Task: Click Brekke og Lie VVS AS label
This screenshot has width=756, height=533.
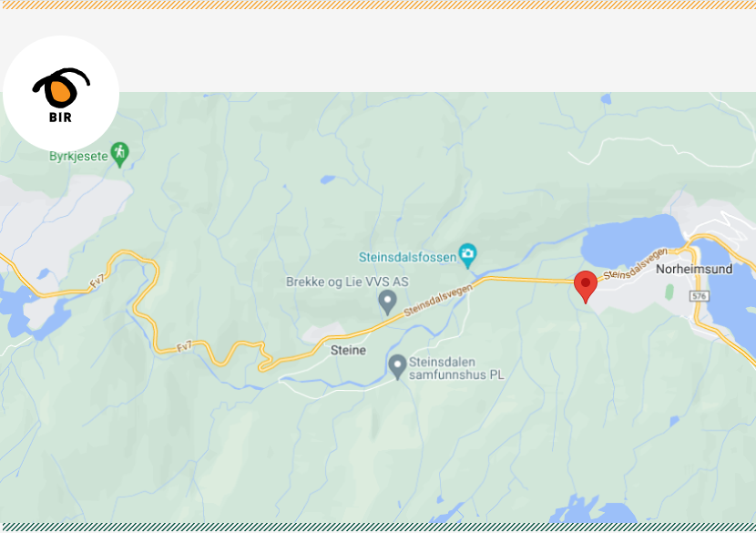Action: point(347,282)
